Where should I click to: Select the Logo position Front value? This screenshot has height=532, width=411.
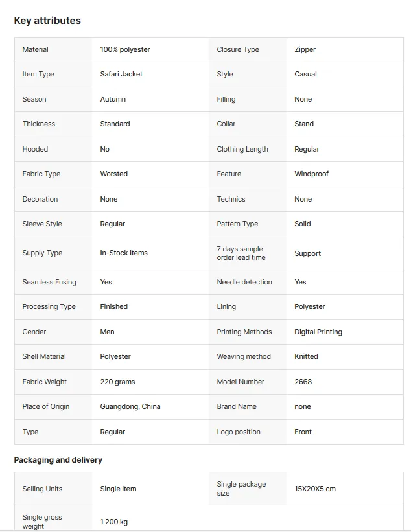point(303,432)
